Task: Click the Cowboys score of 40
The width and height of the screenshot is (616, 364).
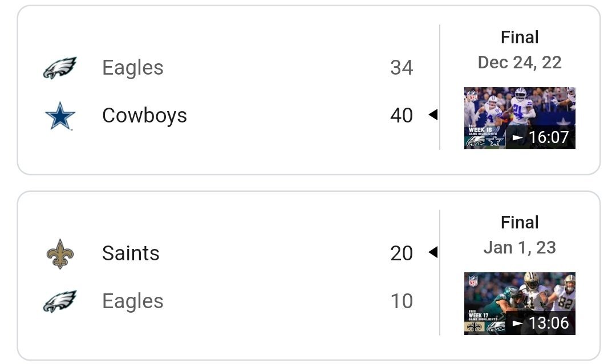Action: click(x=402, y=116)
